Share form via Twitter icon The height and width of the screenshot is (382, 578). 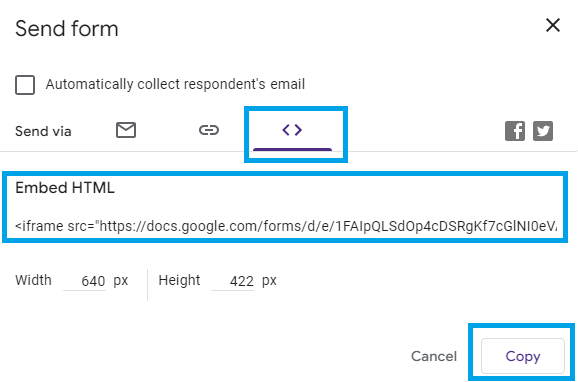pos(543,131)
